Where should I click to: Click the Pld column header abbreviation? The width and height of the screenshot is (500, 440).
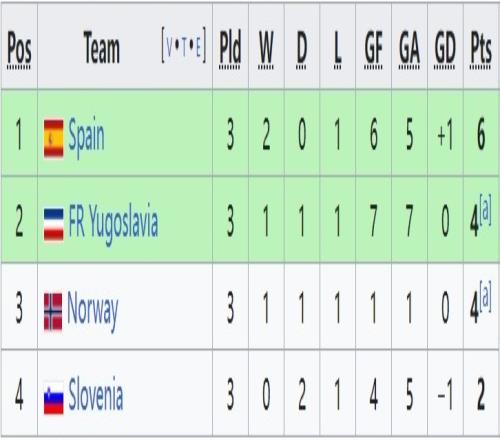[x=230, y=49]
